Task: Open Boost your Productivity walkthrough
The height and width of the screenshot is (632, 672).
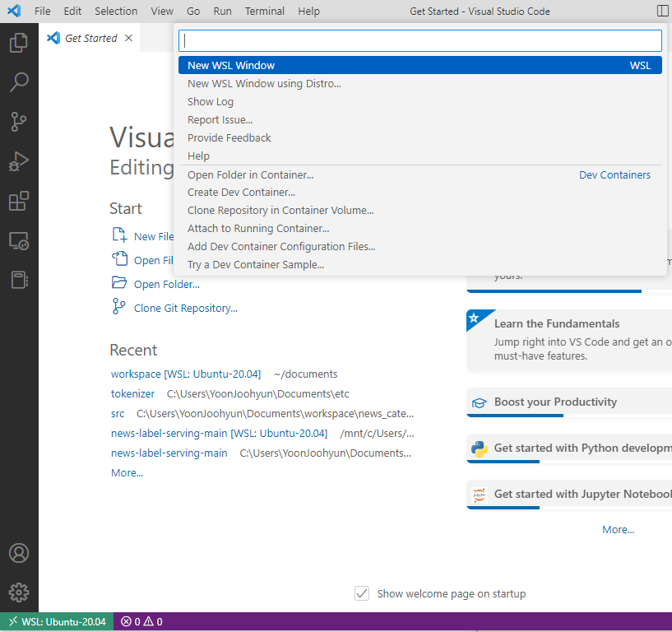Action: [569, 402]
